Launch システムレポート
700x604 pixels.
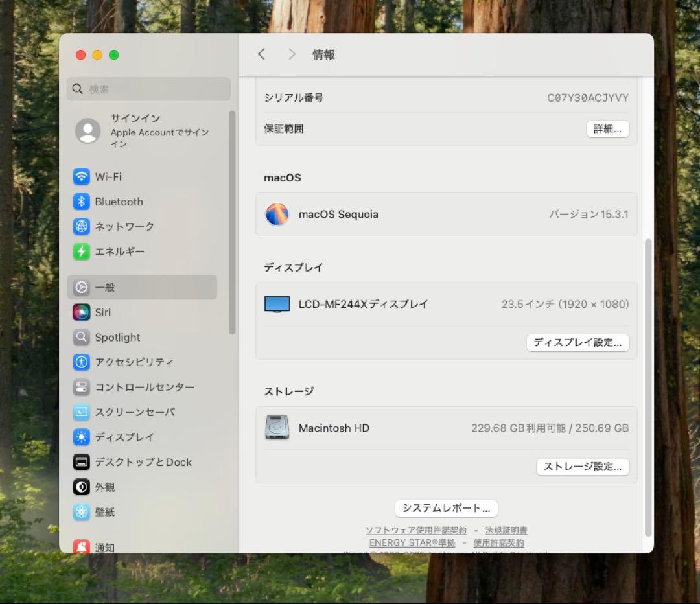[446, 508]
